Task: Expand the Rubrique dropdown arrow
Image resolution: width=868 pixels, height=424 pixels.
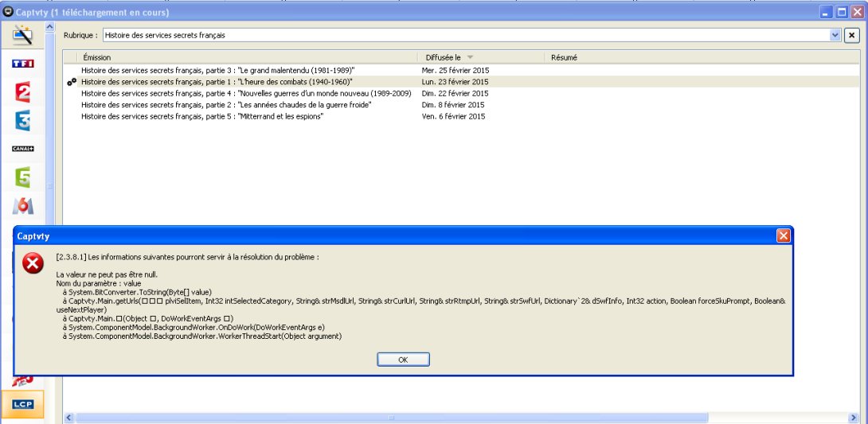Action: click(835, 36)
